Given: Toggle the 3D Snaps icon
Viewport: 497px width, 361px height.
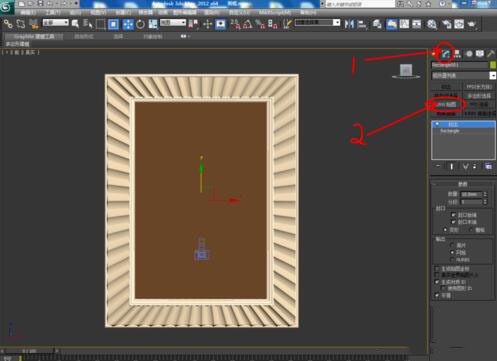Looking at the screenshot, I should pos(235,24).
